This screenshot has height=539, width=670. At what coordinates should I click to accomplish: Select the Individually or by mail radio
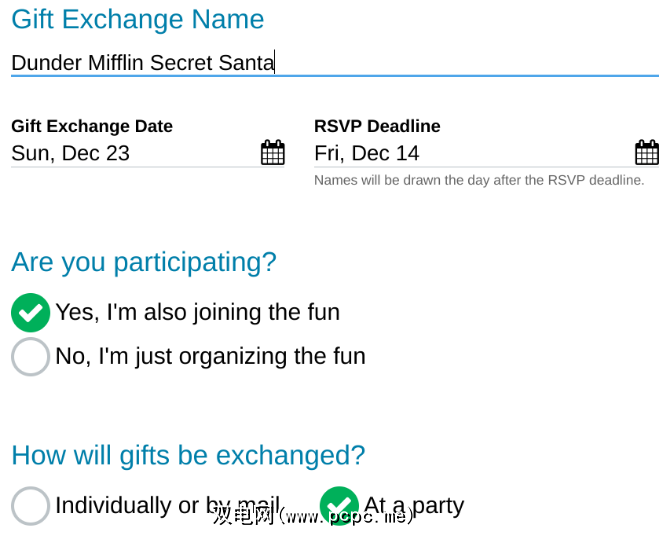30,506
